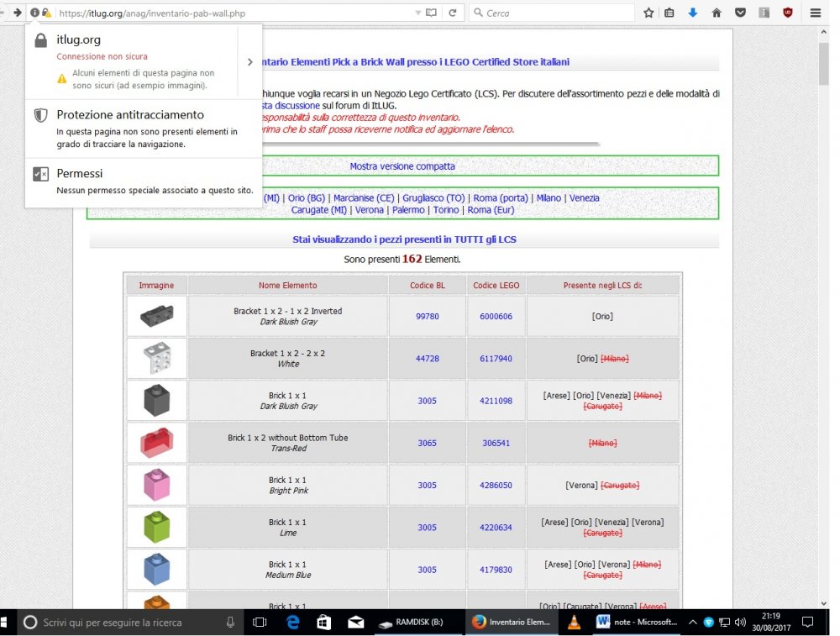Click LEGO code 4220634 link
The height and width of the screenshot is (636, 840).
coord(496,528)
